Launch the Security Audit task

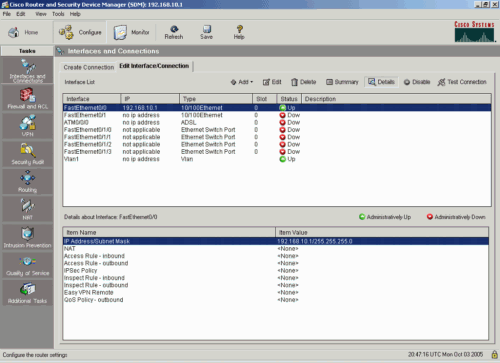click(28, 154)
